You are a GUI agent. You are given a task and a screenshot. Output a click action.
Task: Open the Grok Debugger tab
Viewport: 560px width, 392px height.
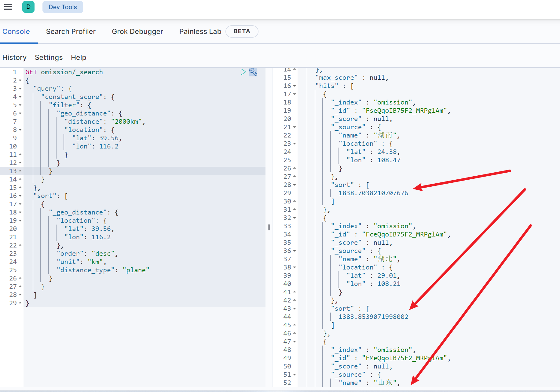tap(137, 31)
